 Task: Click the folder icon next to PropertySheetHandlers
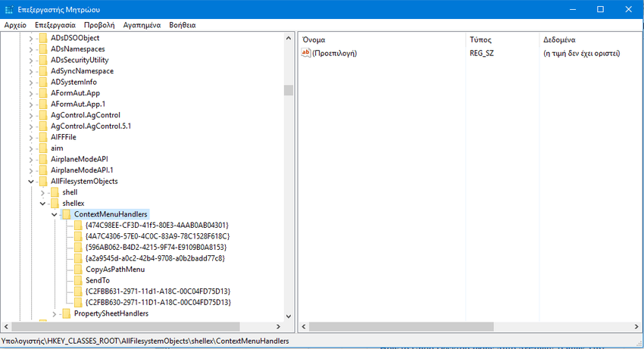[x=67, y=313]
